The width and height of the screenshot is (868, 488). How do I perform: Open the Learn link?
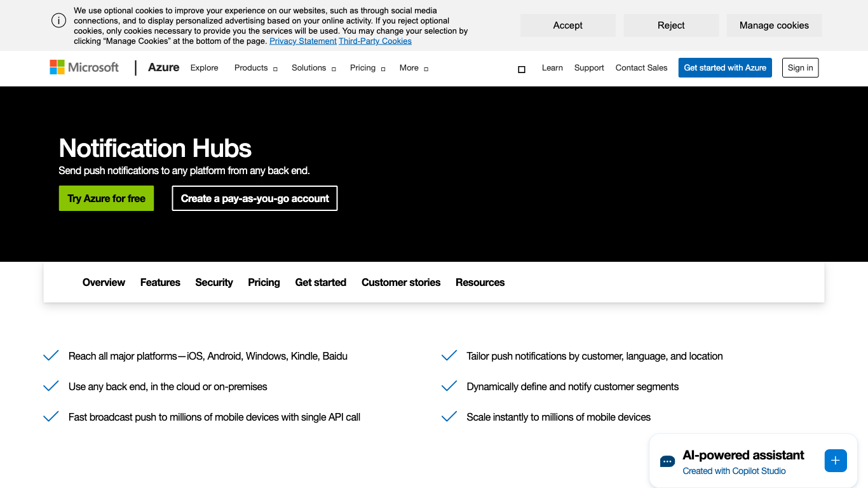552,68
